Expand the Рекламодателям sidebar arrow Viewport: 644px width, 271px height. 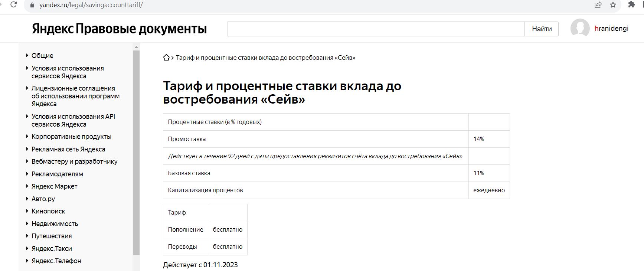[27, 174]
